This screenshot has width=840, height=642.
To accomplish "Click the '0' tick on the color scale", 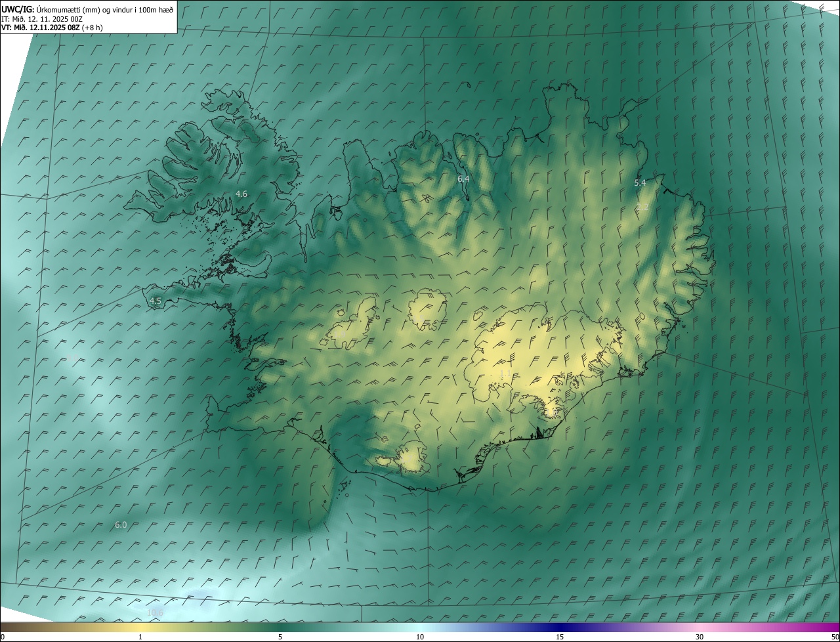I will tap(3, 637).
